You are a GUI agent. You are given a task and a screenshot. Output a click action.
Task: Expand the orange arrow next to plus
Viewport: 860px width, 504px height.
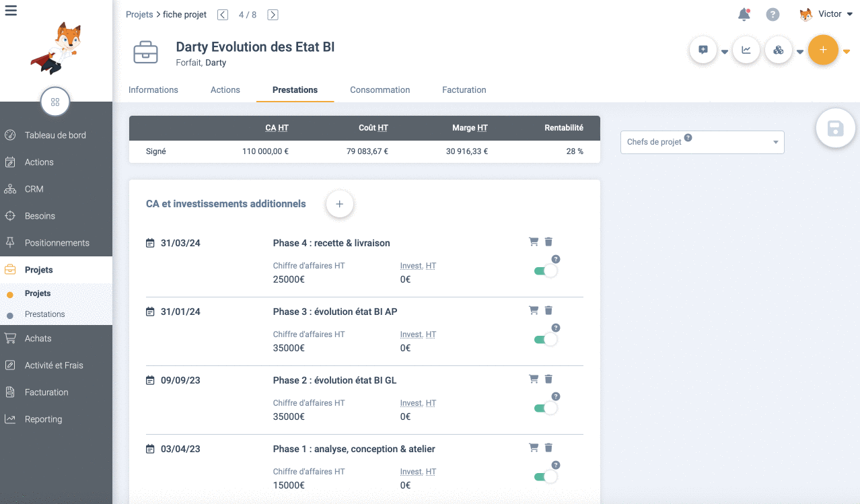point(847,52)
